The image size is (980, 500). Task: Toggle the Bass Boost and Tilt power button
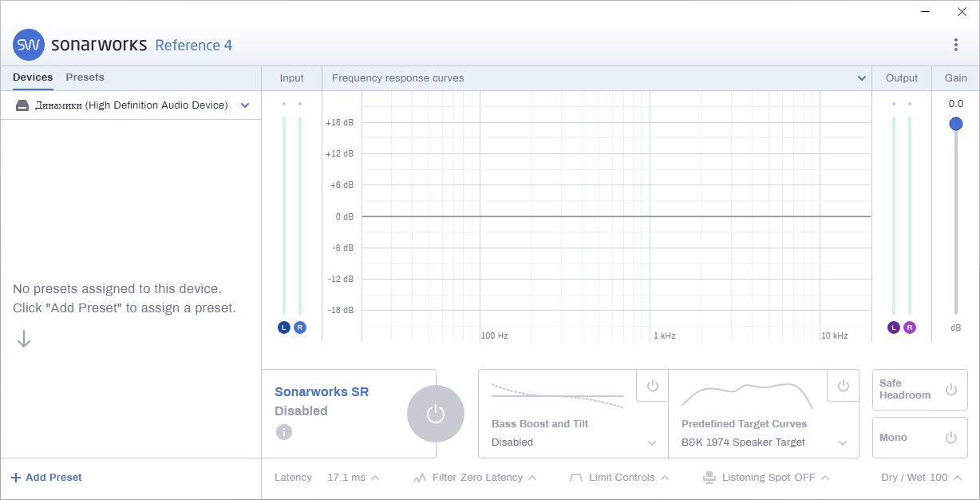653,386
